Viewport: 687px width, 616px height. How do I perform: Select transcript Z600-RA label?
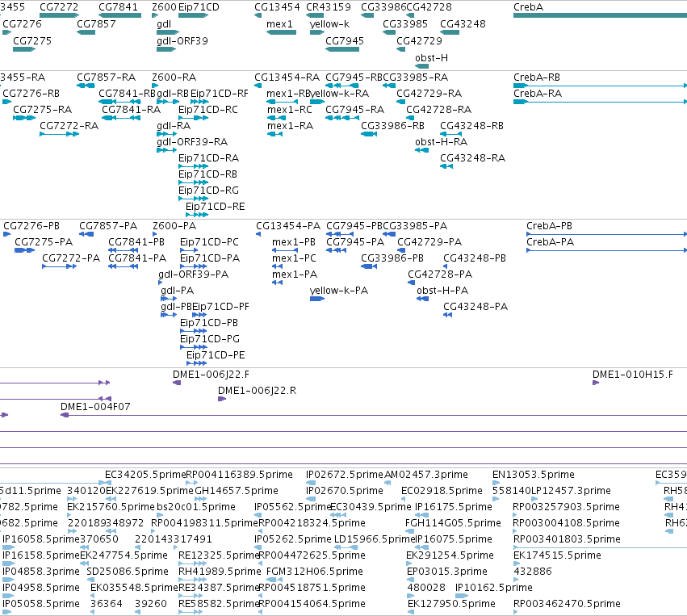[x=174, y=78]
